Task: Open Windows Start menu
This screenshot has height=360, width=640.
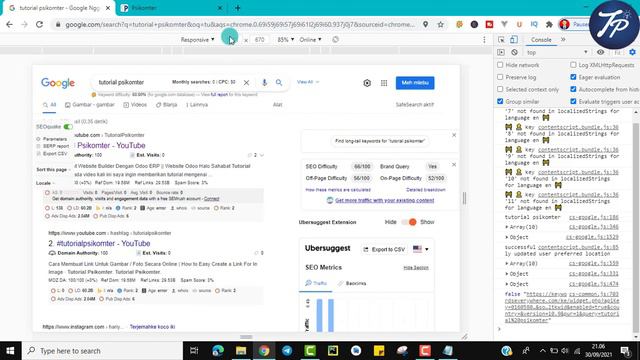Action: point(10,351)
